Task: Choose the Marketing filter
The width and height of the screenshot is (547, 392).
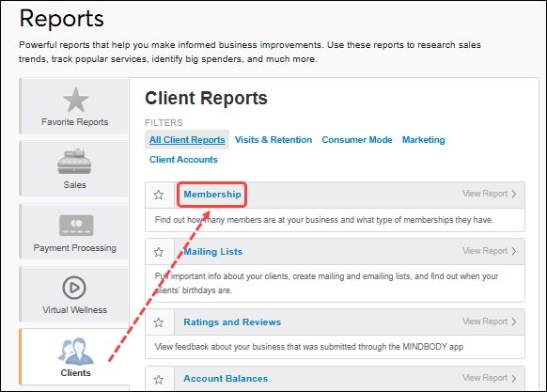Action: 424,140
